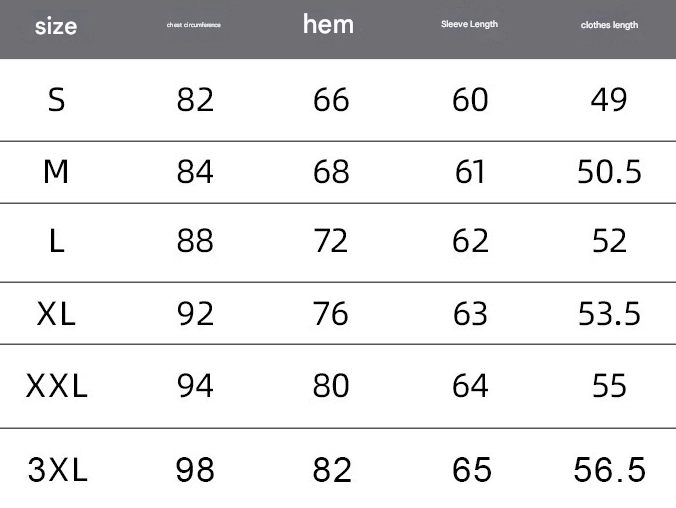This screenshot has height=508, width=676.
Task: Select the XL size row label
Action: (56, 314)
